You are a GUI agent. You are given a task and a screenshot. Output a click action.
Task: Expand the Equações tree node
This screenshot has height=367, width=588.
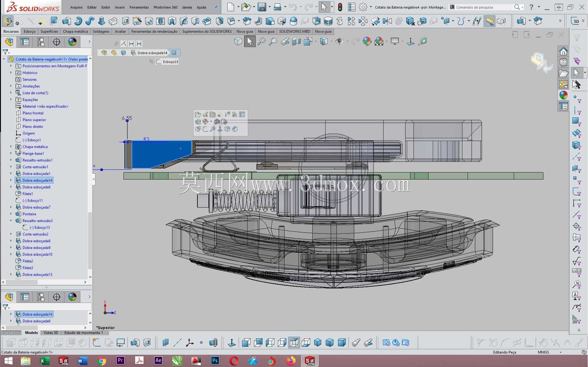point(11,99)
